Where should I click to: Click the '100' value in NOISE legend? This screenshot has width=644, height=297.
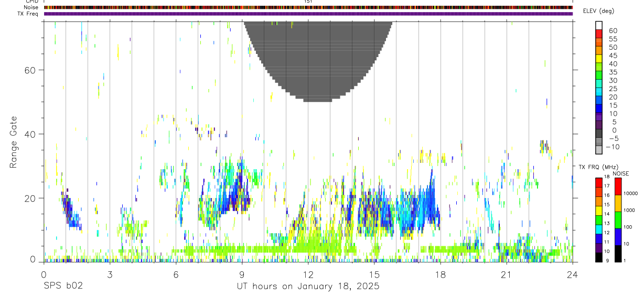629,227
